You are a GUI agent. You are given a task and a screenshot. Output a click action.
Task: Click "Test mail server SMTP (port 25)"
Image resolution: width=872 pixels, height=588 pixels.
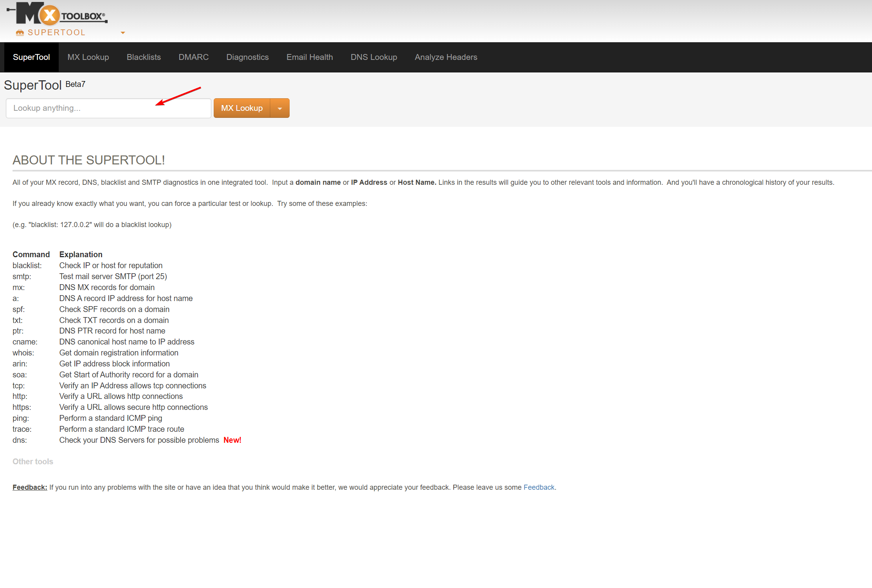114,276
